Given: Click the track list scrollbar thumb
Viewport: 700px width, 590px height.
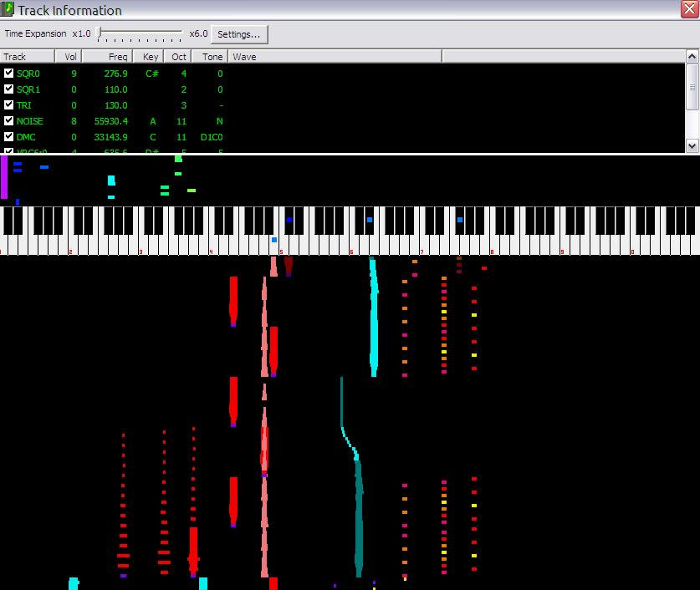Looking at the screenshot, I should [x=692, y=87].
